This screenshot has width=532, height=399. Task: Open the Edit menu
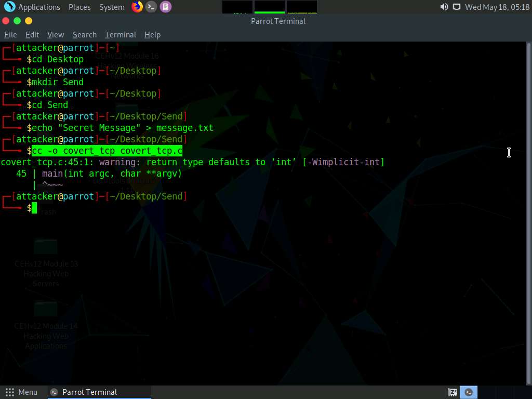point(32,35)
